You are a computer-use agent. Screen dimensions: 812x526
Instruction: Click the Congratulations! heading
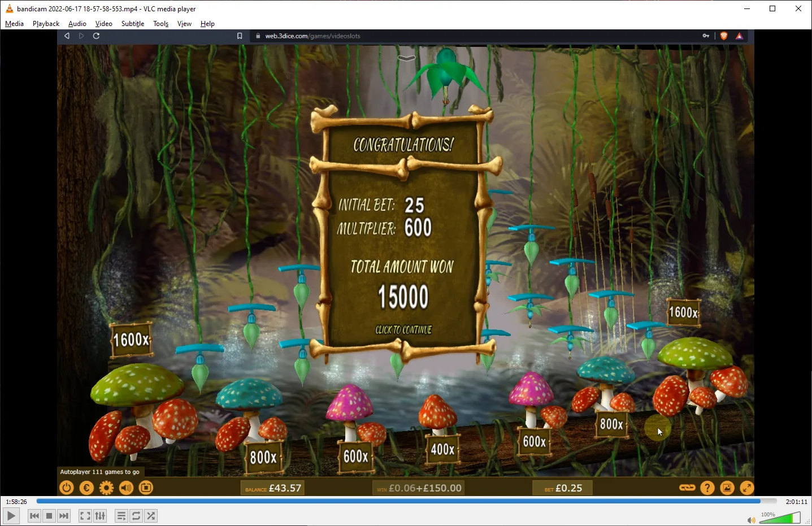point(403,145)
